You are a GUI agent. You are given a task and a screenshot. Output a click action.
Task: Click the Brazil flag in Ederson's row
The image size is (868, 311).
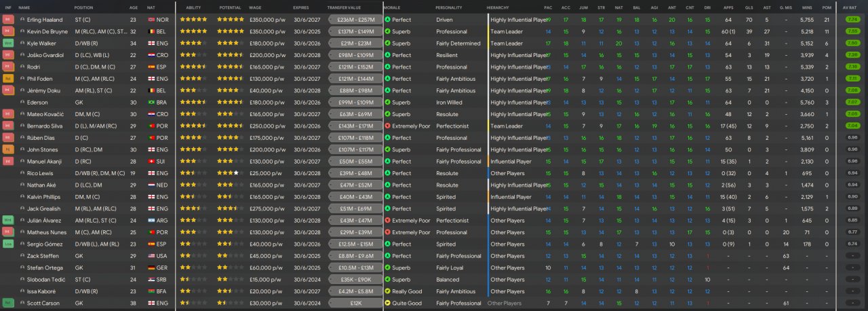tap(151, 103)
